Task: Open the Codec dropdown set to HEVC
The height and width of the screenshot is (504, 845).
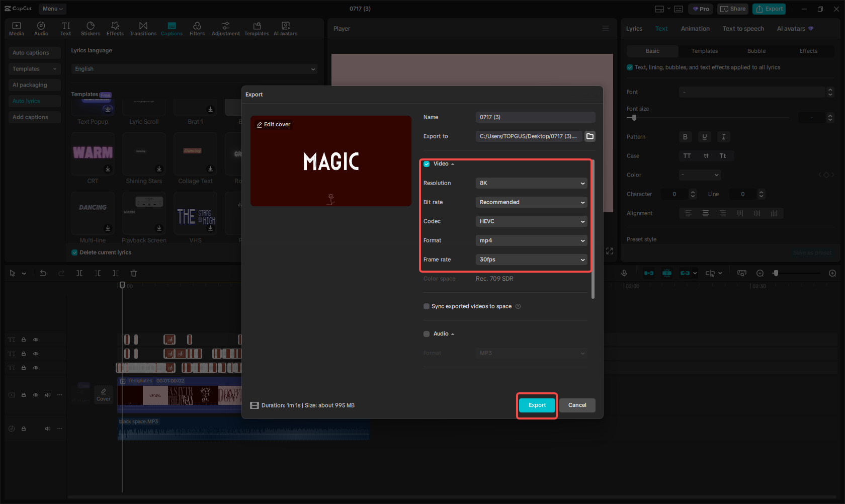Action: (531, 221)
